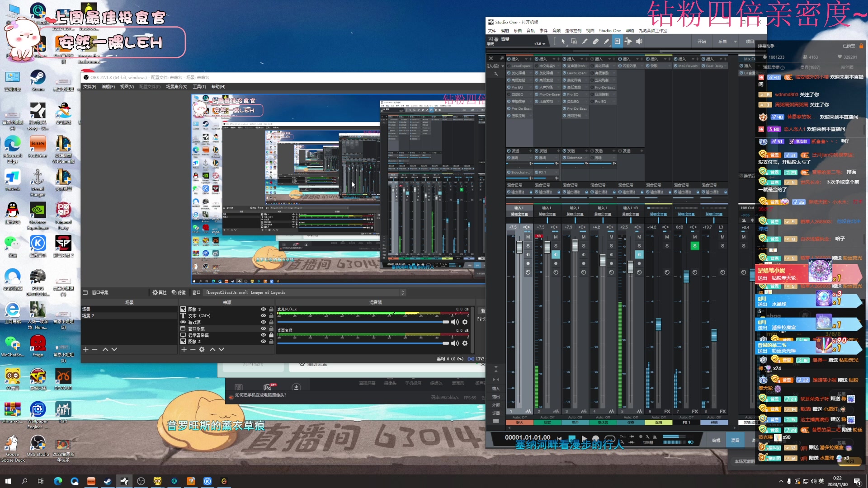Unlock the 显示器采集 source lock

pyautogui.click(x=271, y=335)
